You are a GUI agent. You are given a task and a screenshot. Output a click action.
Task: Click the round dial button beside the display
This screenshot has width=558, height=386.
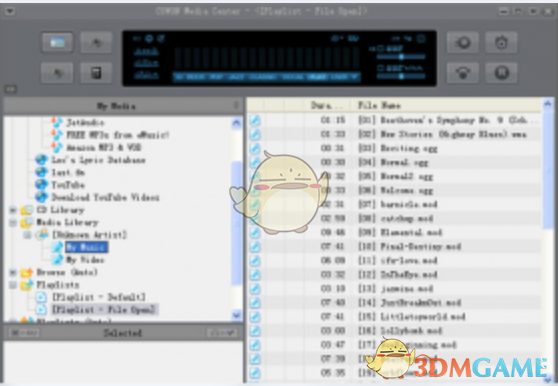pos(462,43)
